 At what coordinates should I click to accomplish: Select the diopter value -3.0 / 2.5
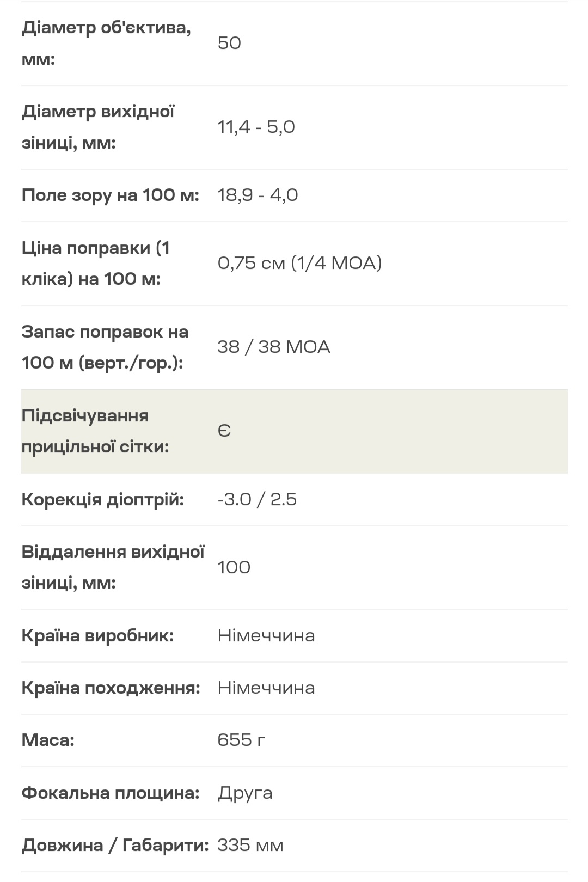(x=257, y=499)
